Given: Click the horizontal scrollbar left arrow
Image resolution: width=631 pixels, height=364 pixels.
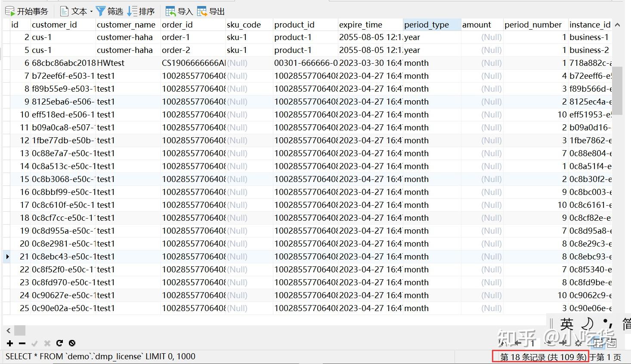Looking at the screenshot, I should point(8,330).
